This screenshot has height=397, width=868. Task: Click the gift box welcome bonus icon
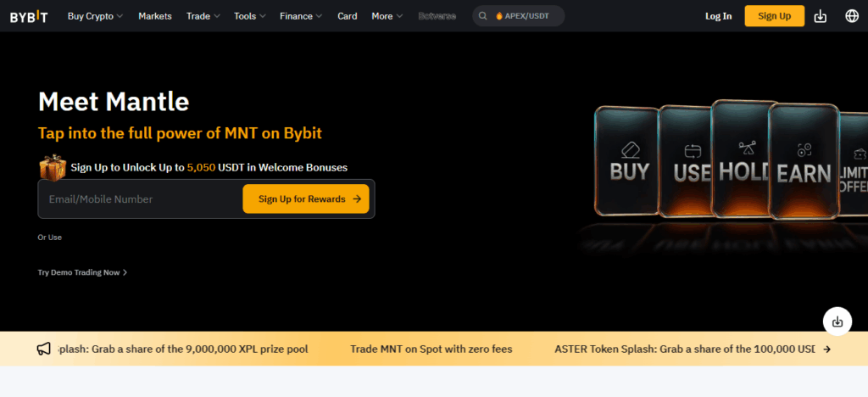pos(52,167)
